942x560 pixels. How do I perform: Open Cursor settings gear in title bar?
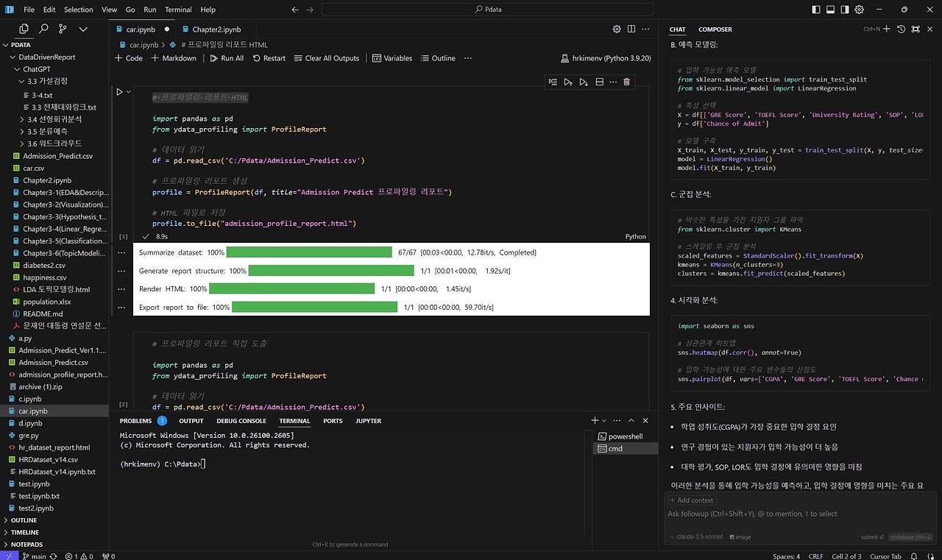click(860, 10)
